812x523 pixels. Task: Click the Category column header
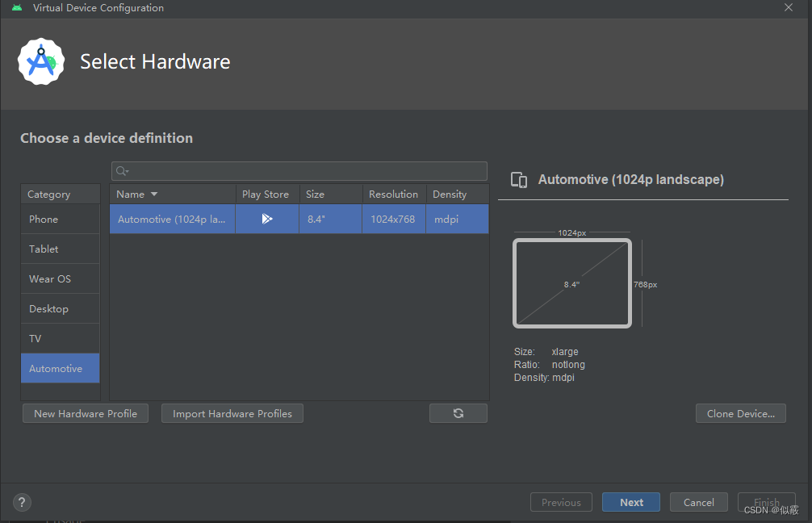click(x=60, y=195)
